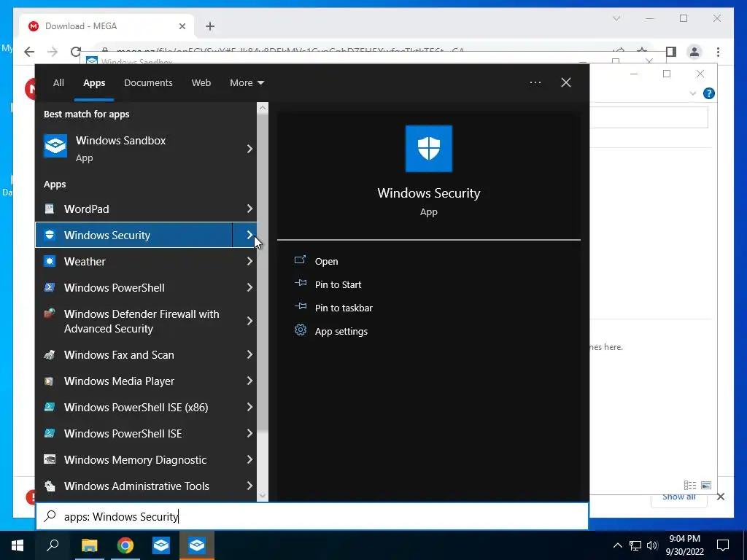The image size is (747, 560).
Task: Click the Windows PowerShell icon
Action: [50, 287]
